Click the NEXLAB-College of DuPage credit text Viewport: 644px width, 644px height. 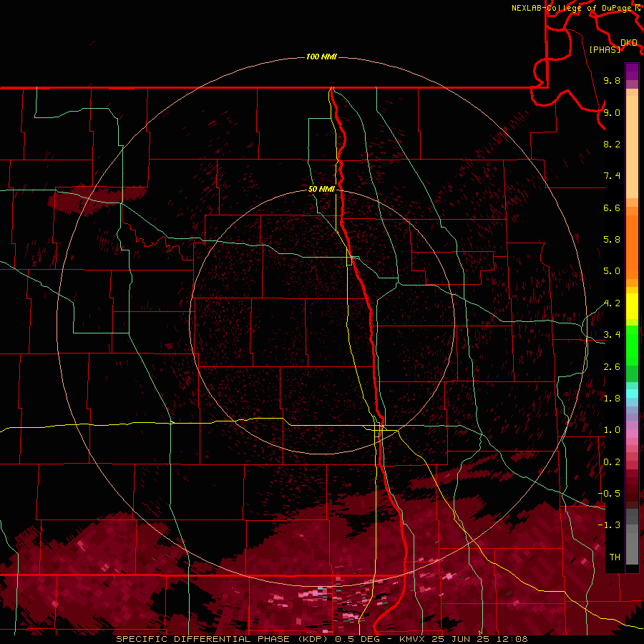pyautogui.click(x=572, y=8)
